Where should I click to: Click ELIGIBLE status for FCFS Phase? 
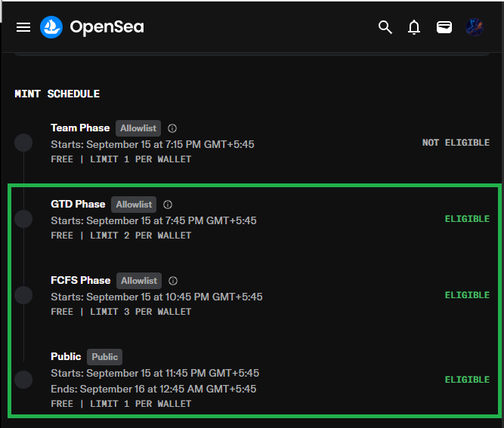467,295
